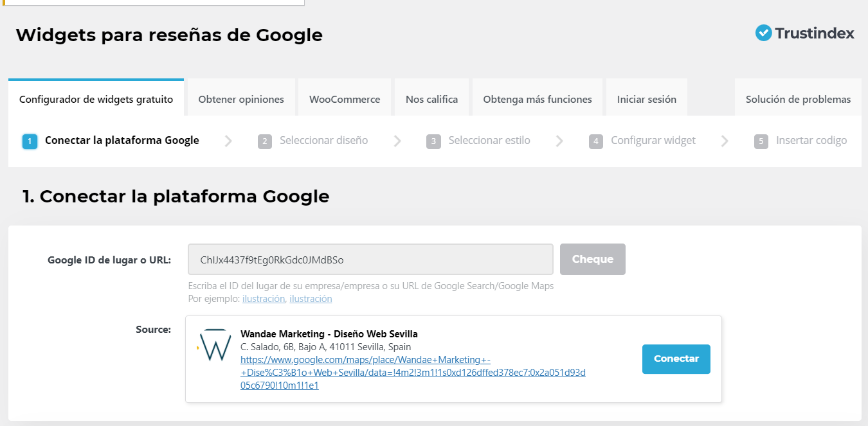The height and width of the screenshot is (426, 868).
Task: Click the Wandae Marketing W logo thumbnail
Action: click(x=213, y=345)
